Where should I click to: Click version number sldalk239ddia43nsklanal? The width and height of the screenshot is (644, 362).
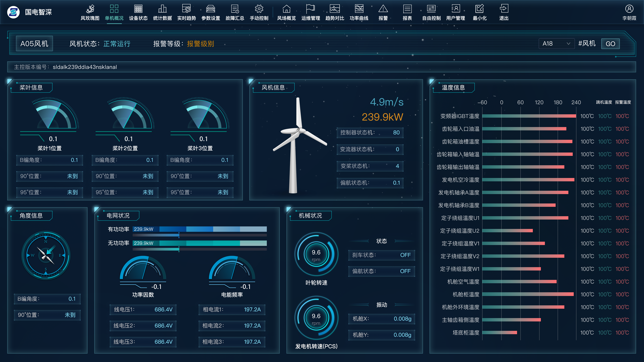point(85,67)
